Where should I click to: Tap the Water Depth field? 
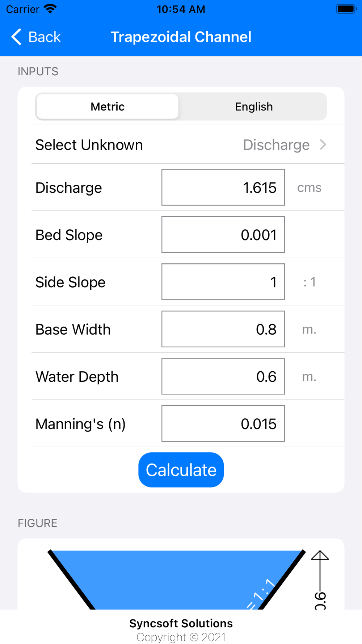coord(223,376)
